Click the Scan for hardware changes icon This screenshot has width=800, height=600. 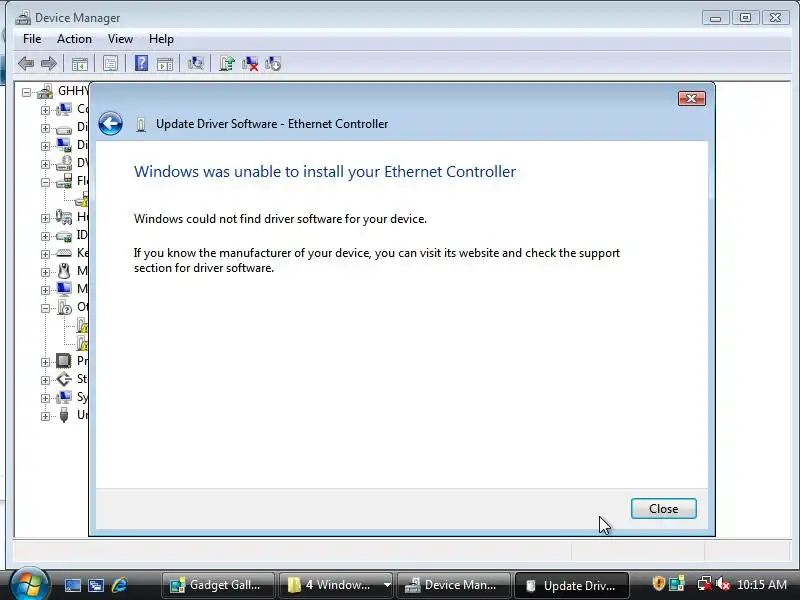tap(195, 63)
